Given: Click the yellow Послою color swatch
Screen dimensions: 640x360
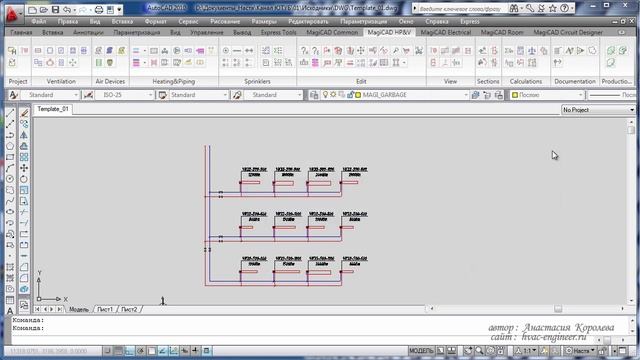Looking at the screenshot, I should coord(515,95).
